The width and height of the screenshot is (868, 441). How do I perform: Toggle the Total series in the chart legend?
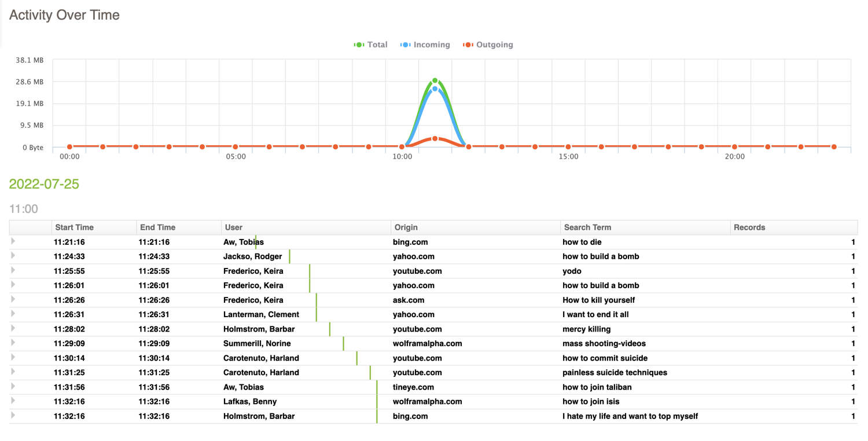[370, 45]
